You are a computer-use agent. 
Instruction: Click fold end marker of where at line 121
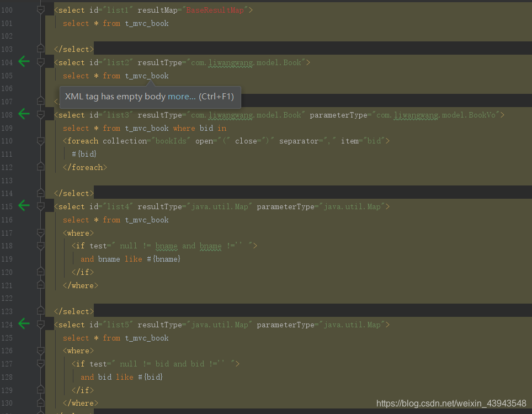click(40, 285)
